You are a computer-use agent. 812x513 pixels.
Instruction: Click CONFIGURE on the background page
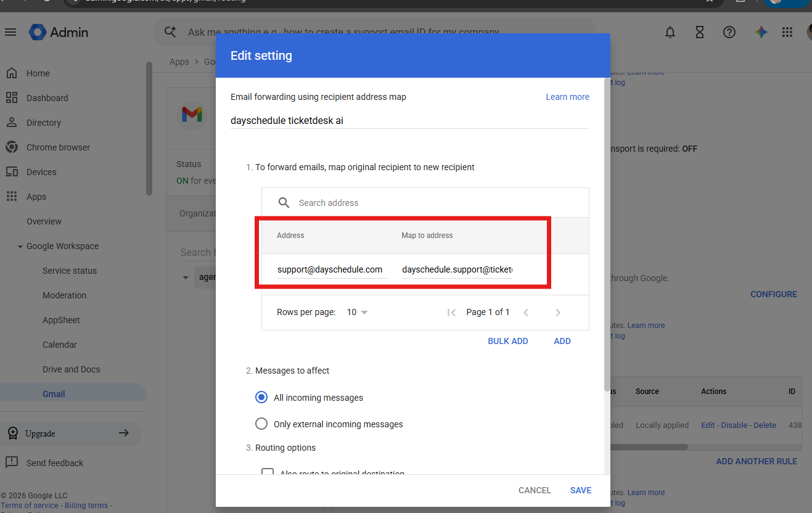pos(774,294)
